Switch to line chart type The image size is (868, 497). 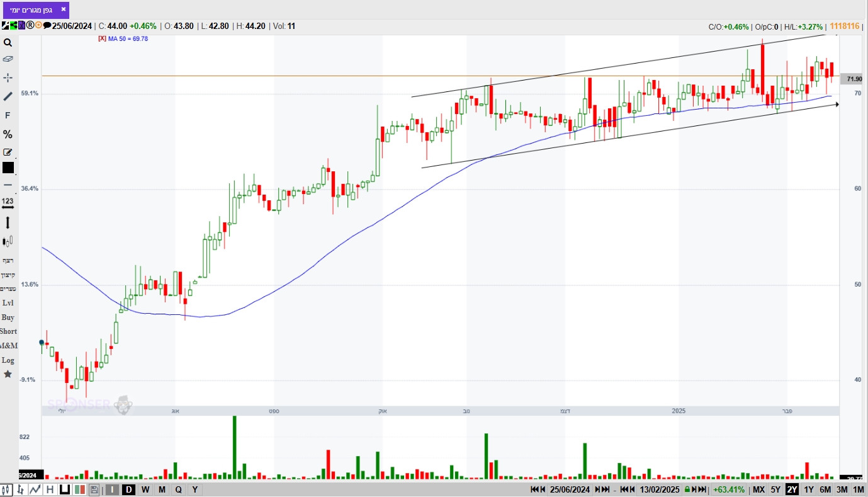(36, 489)
